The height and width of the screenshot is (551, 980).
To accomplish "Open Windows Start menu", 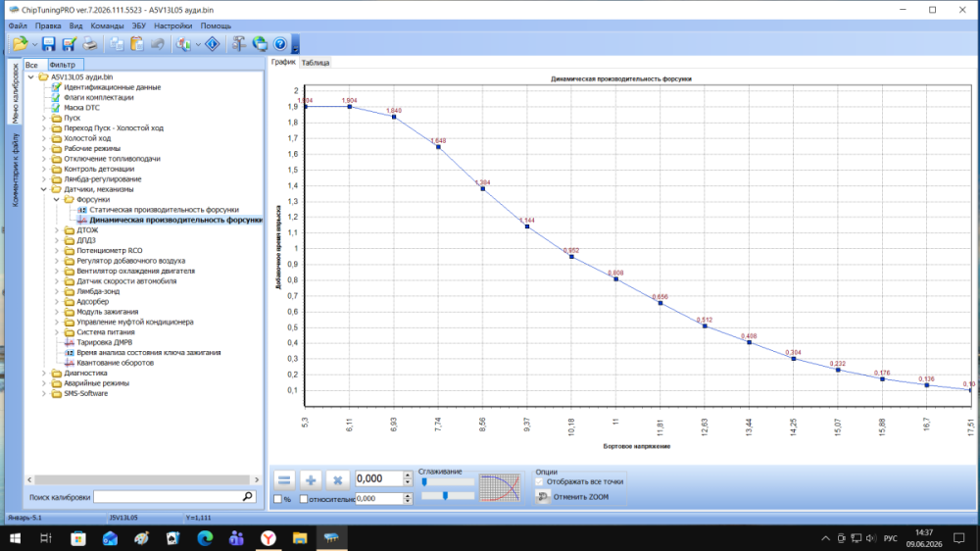I will (x=15, y=538).
